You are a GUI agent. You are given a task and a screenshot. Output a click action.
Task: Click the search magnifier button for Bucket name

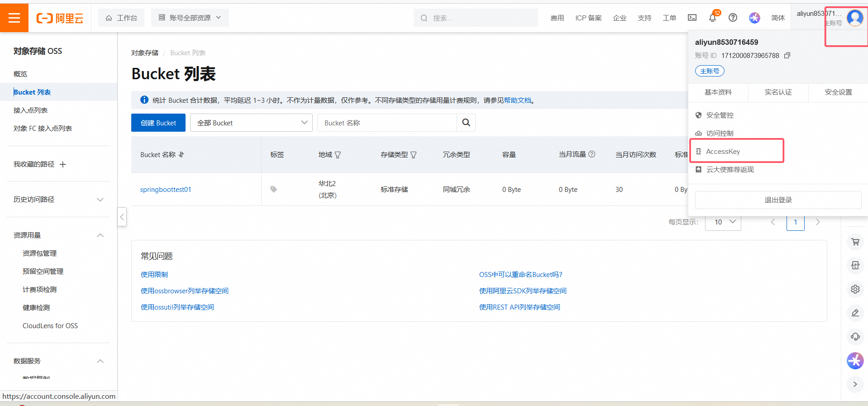click(466, 123)
